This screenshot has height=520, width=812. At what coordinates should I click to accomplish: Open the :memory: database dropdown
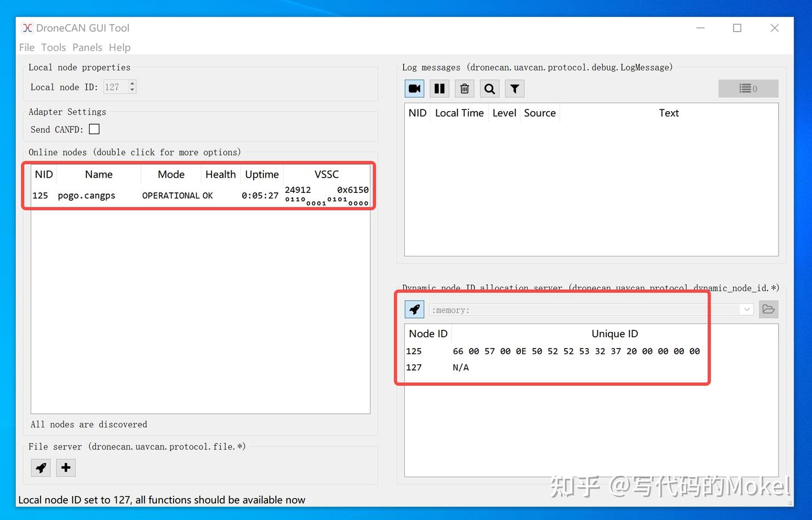[x=746, y=309]
